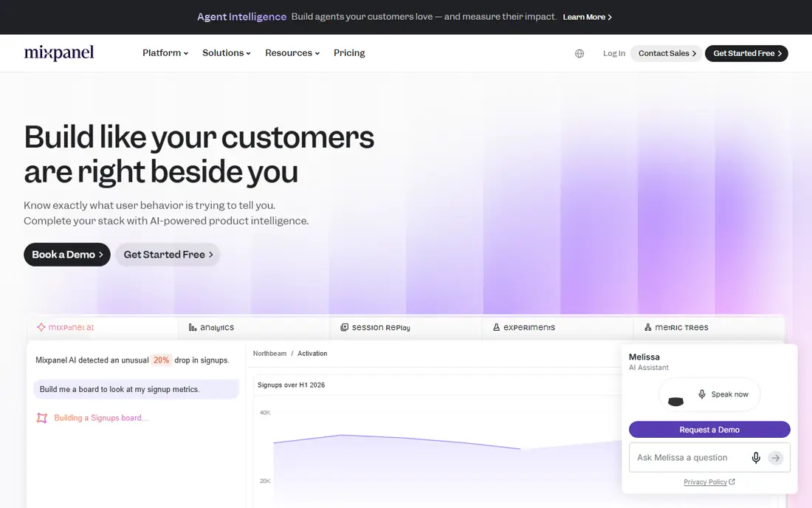Viewport: 812px width, 508px height.
Task: Click the Experiments flask icon
Action: coord(496,327)
